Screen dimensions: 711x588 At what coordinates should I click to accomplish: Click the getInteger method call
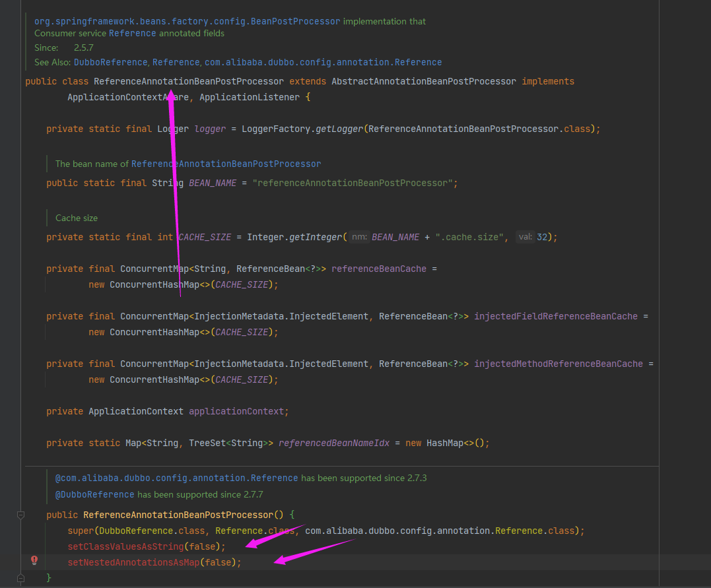(x=316, y=237)
